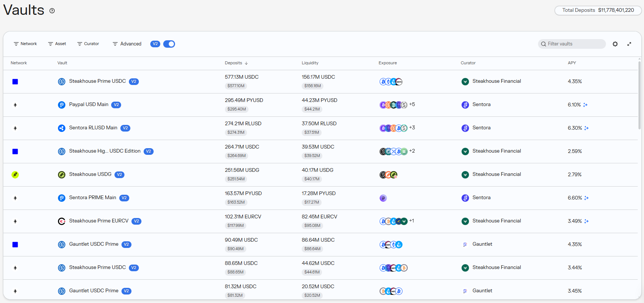
Task: Click the +5 exposure count in the Paypal USD Main row
Action: (412, 105)
